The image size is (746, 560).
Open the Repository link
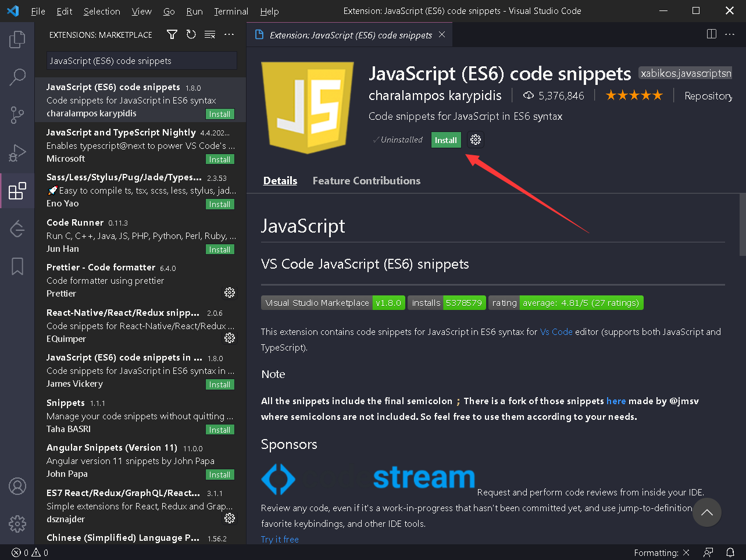click(x=708, y=96)
